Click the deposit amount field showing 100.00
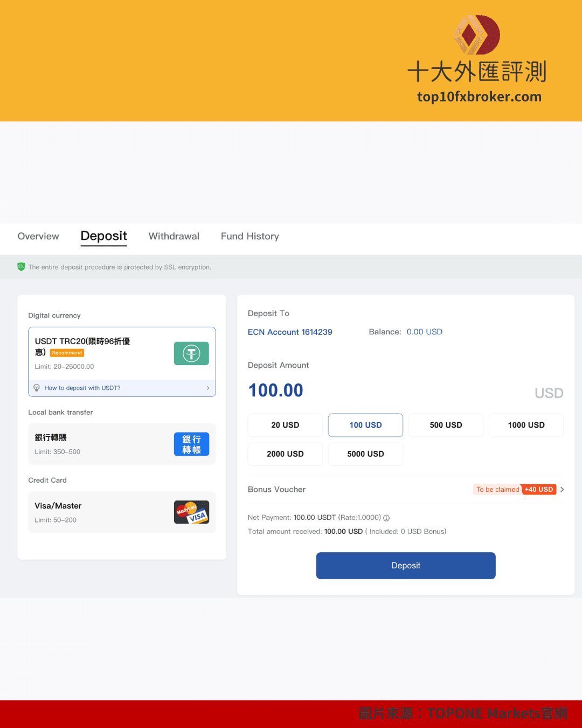The image size is (582, 728). point(275,390)
